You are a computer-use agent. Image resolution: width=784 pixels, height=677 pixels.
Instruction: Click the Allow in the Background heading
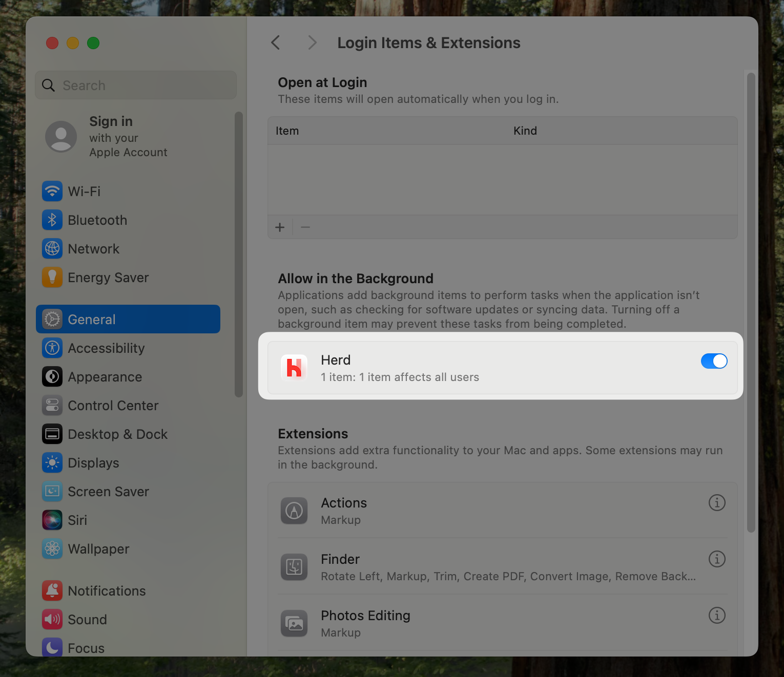[x=356, y=279]
